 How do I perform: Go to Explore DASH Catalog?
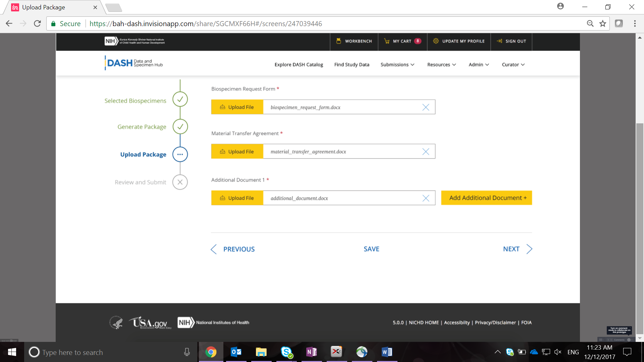[299, 64]
